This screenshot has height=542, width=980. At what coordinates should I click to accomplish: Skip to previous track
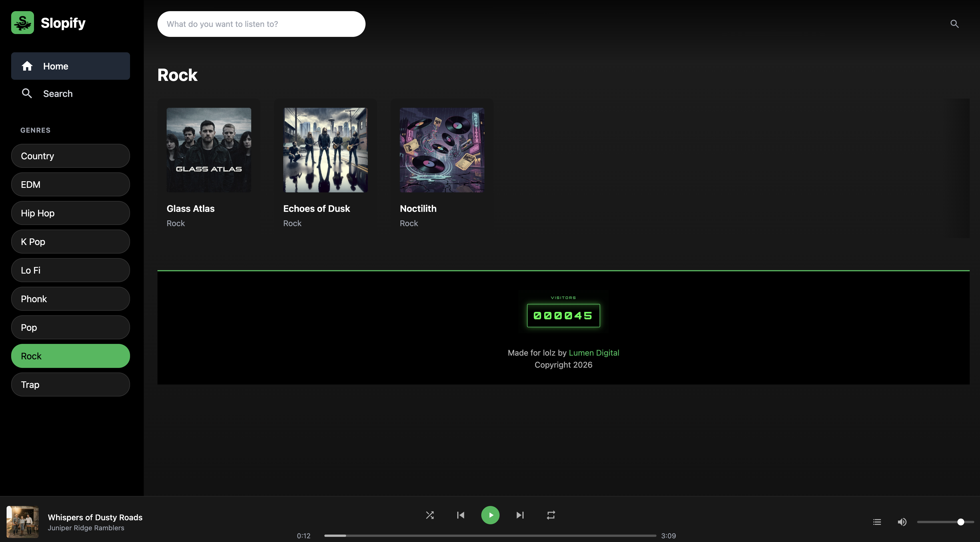pyautogui.click(x=460, y=515)
